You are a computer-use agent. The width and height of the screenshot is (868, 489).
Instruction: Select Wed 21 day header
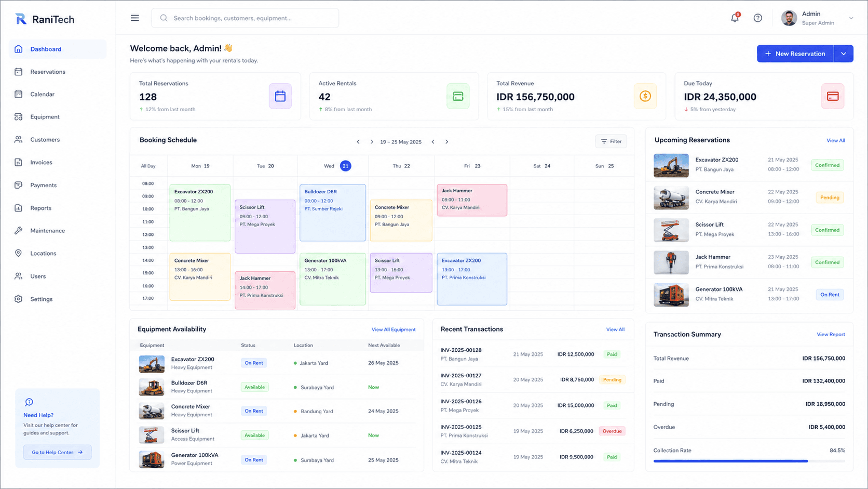(x=337, y=166)
